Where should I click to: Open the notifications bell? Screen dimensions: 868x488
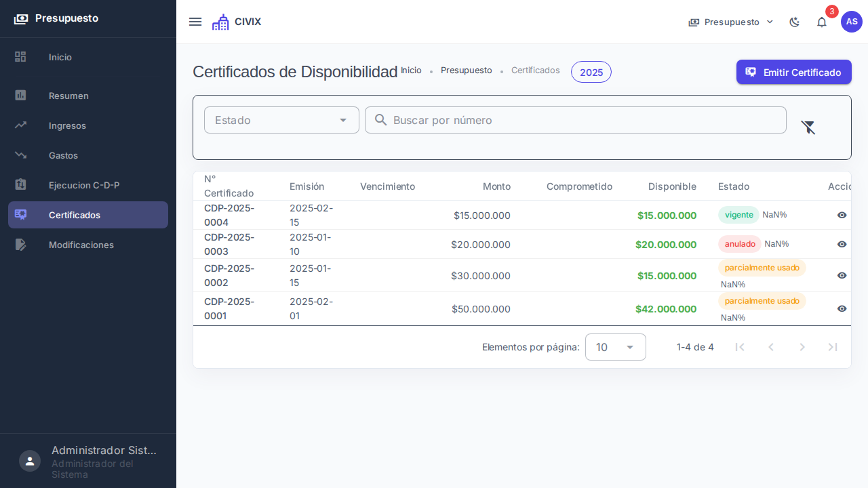(x=822, y=22)
